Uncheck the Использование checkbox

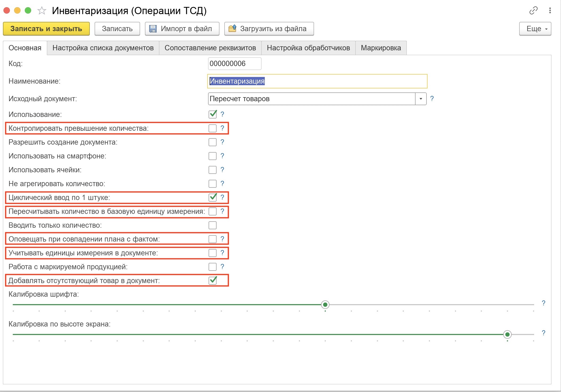click(213, 114)
